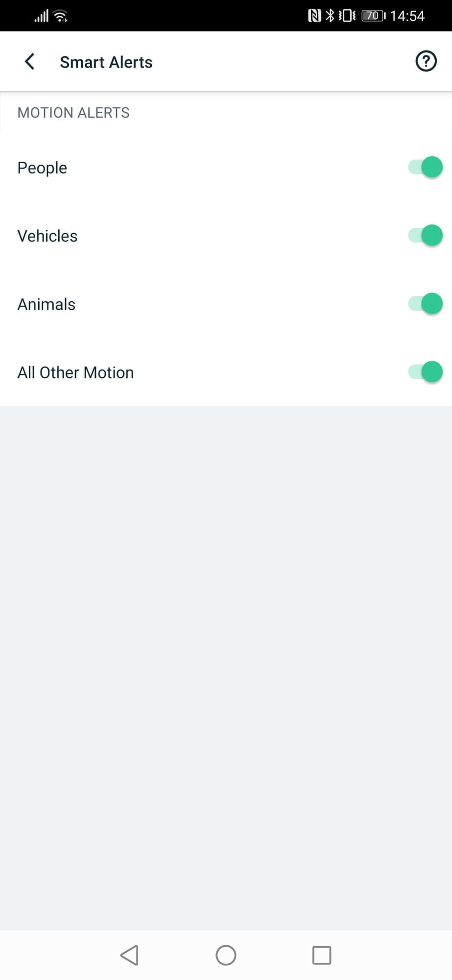Tap the Bluetooth status bar icon

point(330,16)
